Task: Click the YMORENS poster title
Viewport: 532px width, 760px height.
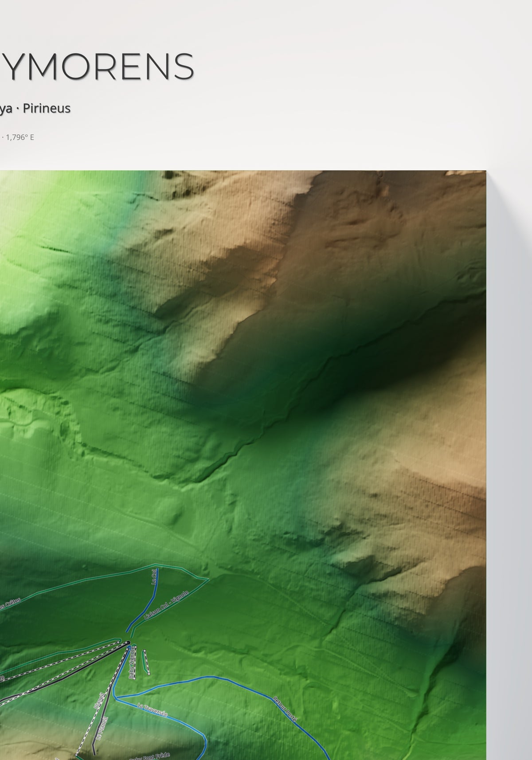Action: pyautogui.click(x=97, y=67)
